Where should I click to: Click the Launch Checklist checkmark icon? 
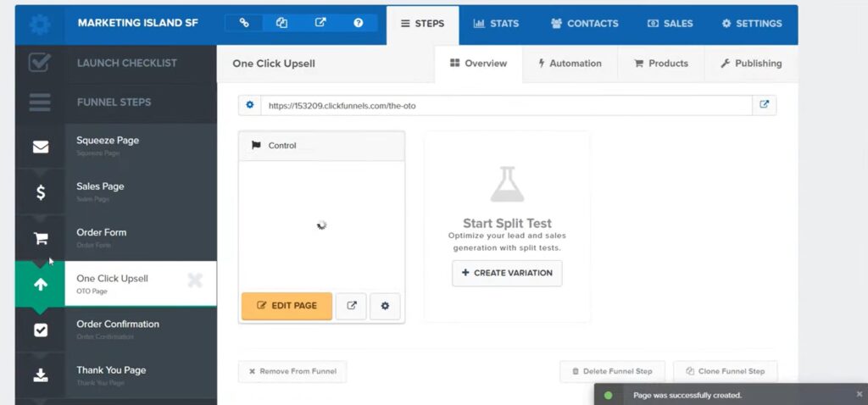pos(40,63)
